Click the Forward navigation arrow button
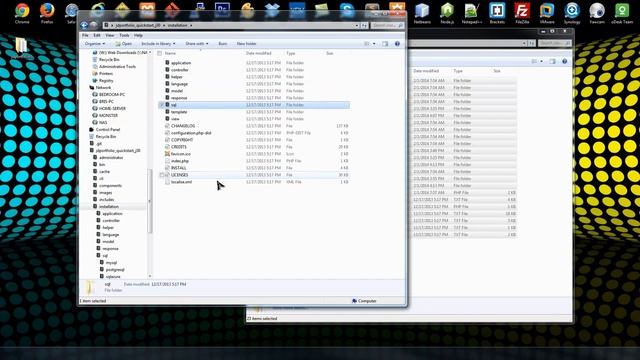The height and width of the screenshot is (360, 640). click(93, 25)
